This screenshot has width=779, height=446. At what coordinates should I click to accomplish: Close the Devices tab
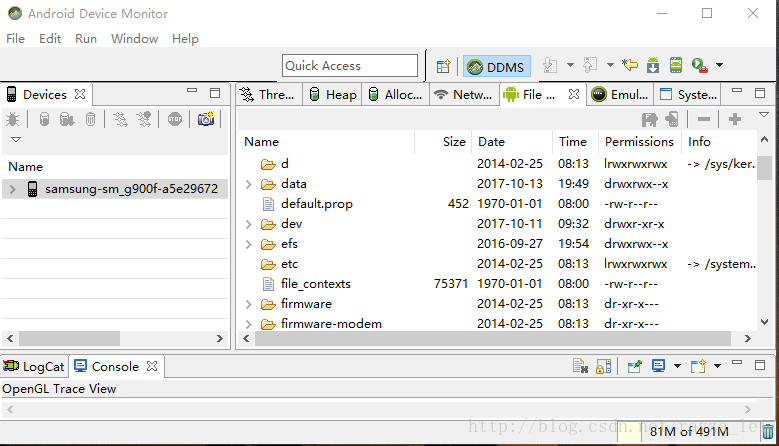[x=80, y=94]
